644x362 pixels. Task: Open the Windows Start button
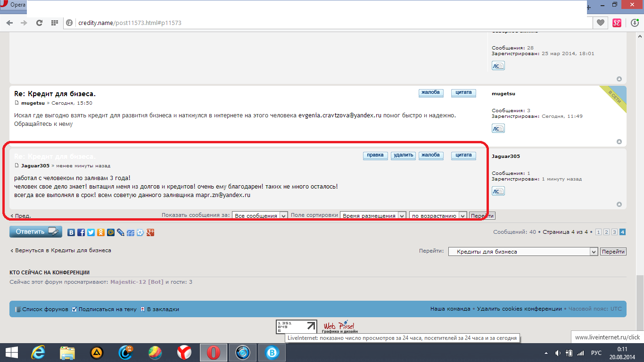(11, 352)
